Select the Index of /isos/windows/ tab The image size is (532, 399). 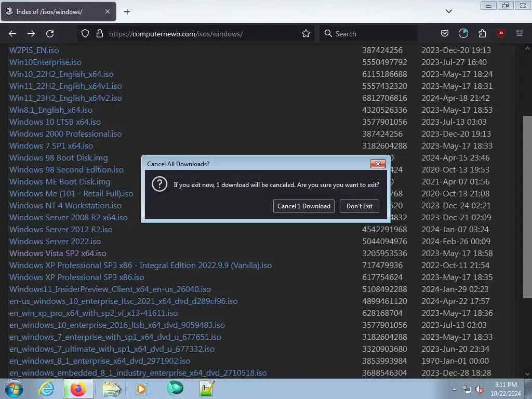[58, 11]
